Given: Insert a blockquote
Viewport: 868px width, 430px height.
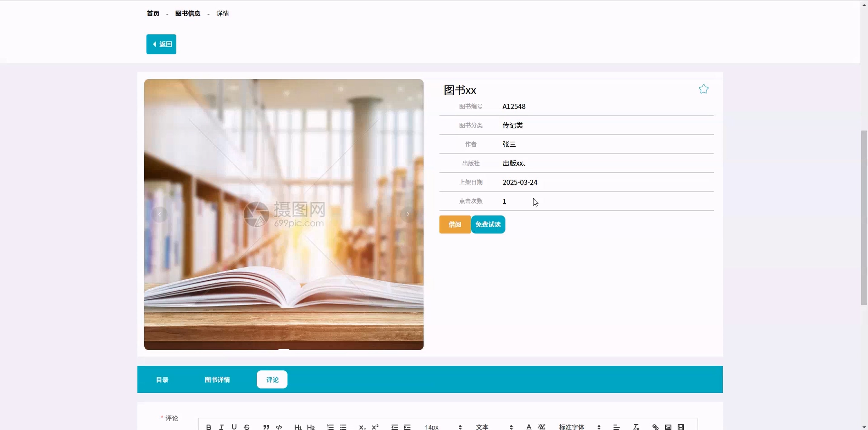Looking at the screenshot, I should click(x=266, y=427).
